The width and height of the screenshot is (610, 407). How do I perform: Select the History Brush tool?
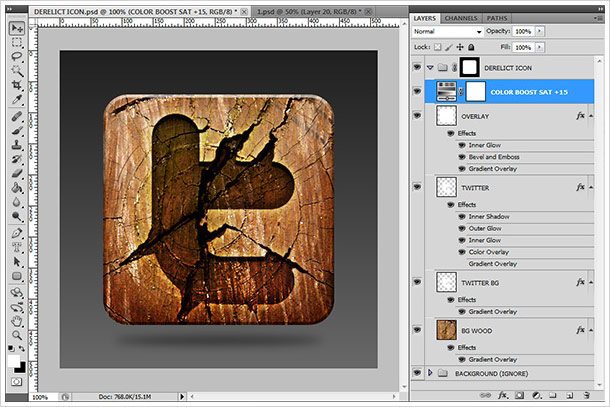click(x=16, y=160)
